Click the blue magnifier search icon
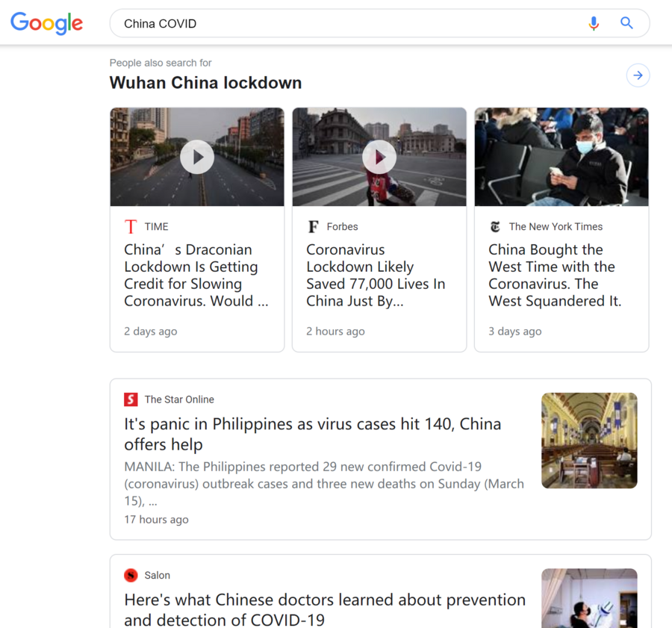 (626, 23)
